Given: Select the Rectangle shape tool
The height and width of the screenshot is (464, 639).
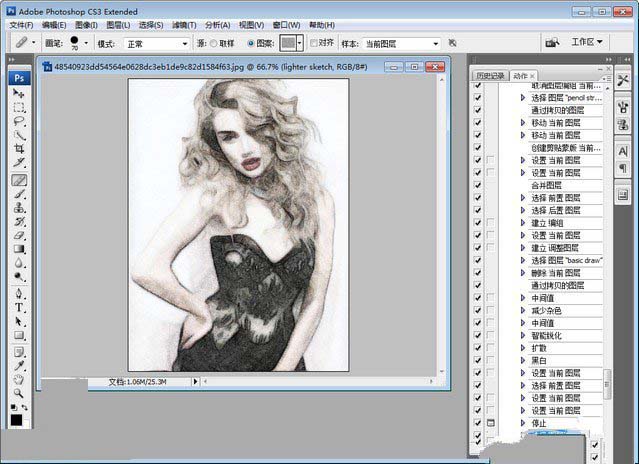Looking at the screenshot, I should pyautogui.click(x=19, y=335).
